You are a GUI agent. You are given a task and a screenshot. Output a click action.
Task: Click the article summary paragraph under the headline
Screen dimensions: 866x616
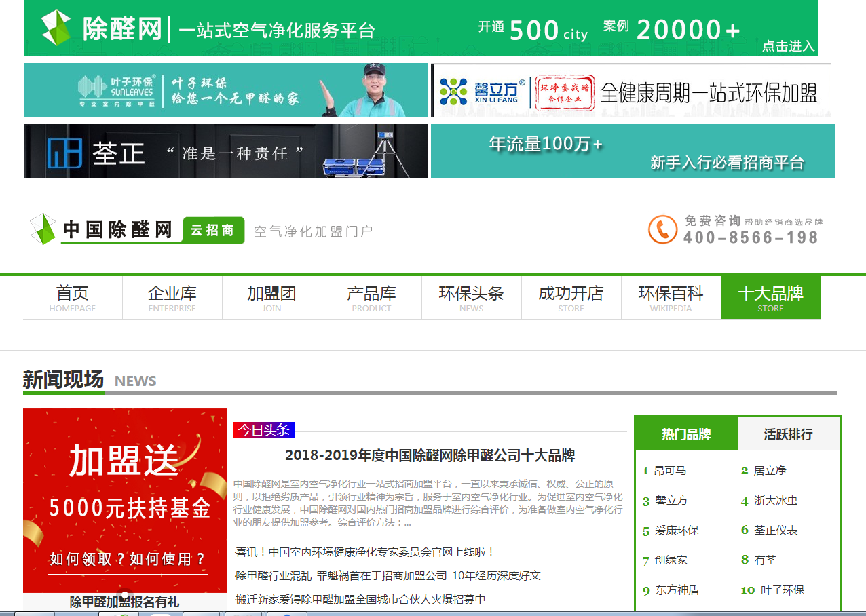(430, 503)
